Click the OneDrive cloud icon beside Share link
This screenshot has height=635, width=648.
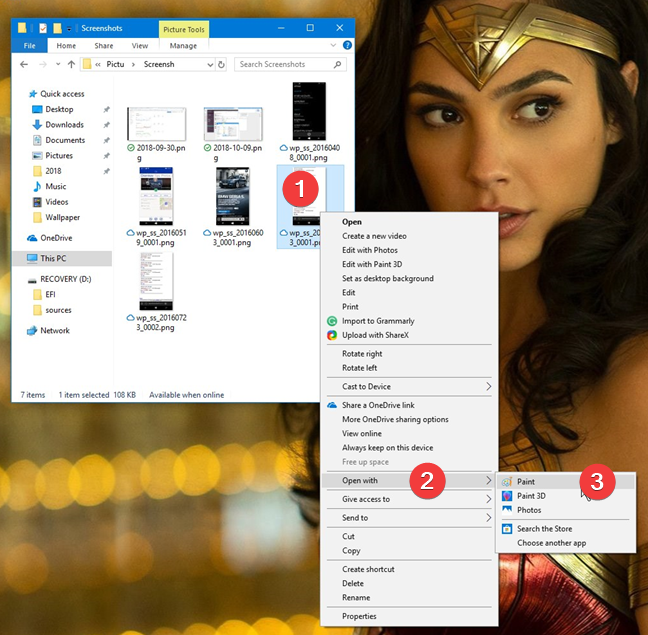point(332,405)
